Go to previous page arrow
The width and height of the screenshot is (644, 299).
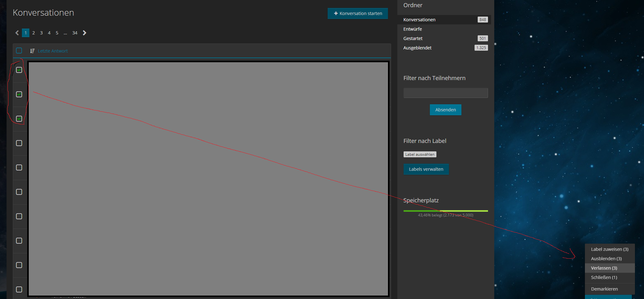tap(17, 33)
